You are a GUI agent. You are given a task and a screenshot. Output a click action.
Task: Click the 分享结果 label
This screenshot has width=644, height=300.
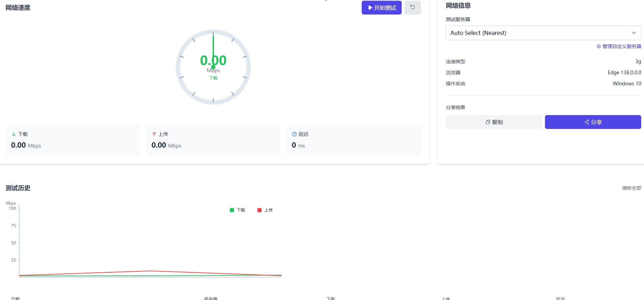point(456,107)
